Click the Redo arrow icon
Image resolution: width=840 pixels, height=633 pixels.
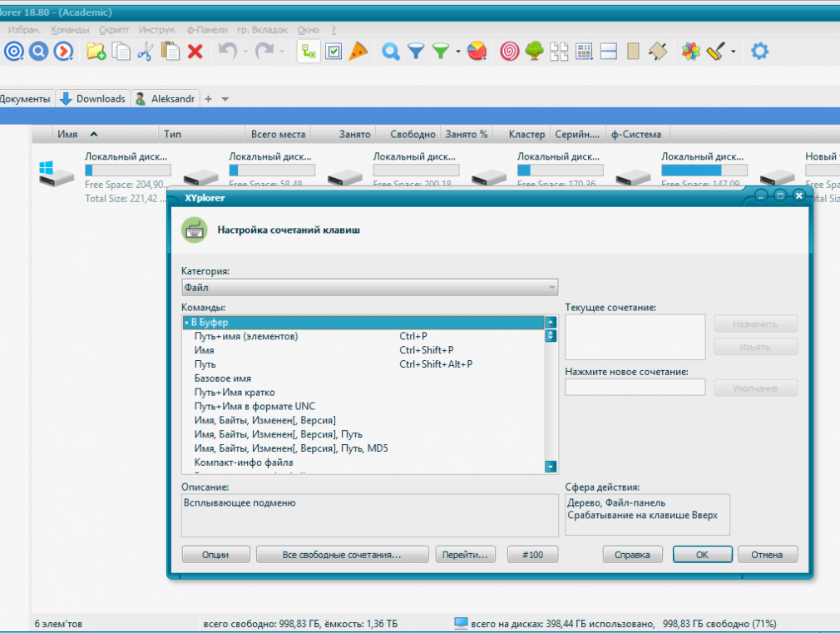[264, 52]
